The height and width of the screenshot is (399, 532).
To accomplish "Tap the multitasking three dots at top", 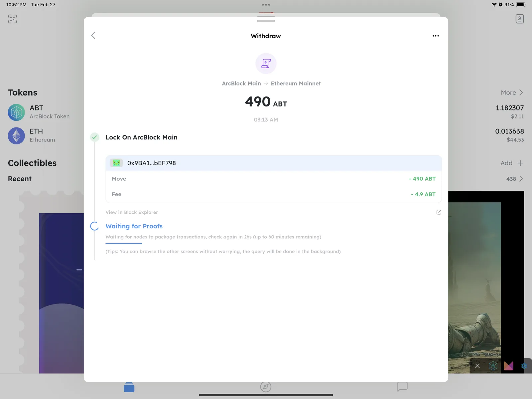I will 266,5.
